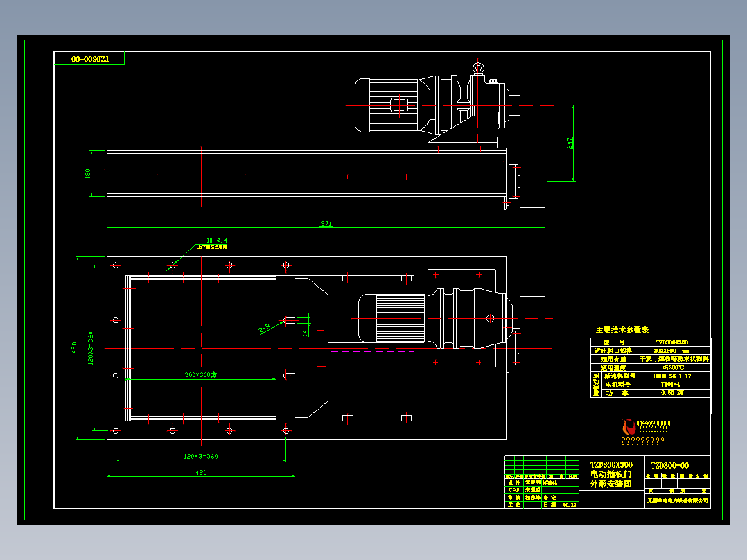Select the 电机型号 row label

click(618, 384)
